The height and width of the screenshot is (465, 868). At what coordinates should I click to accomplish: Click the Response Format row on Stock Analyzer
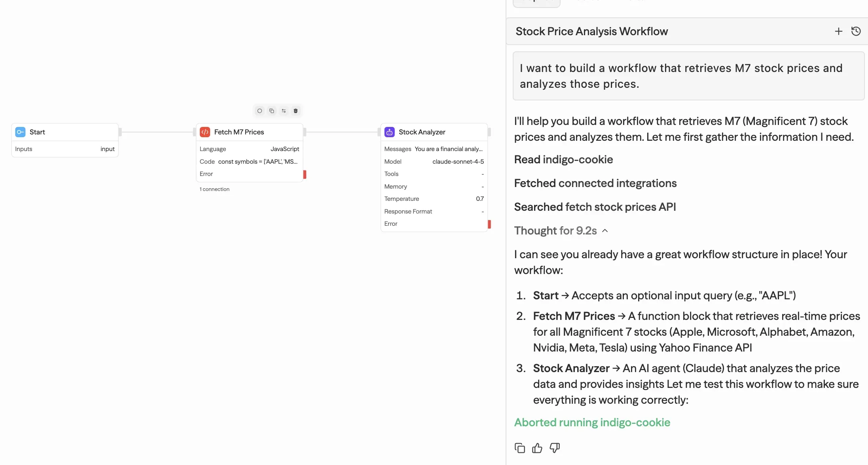[434, 212]
